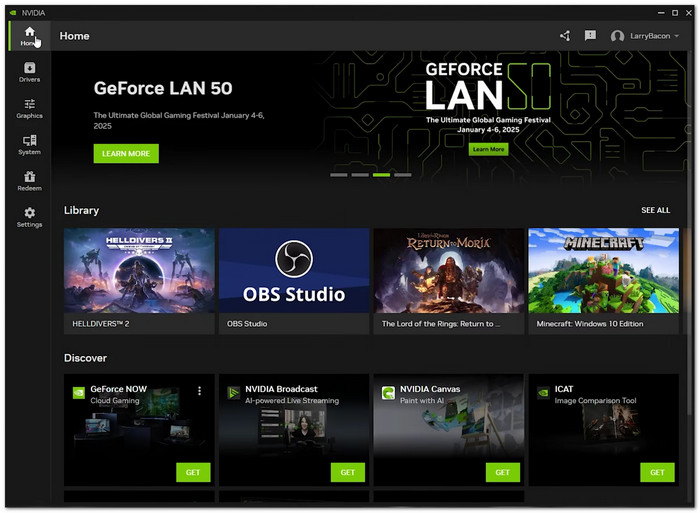700x513 pixels.
Task: Click the 'Cloud Gaming' subtitle
Action: pos(115,400)
